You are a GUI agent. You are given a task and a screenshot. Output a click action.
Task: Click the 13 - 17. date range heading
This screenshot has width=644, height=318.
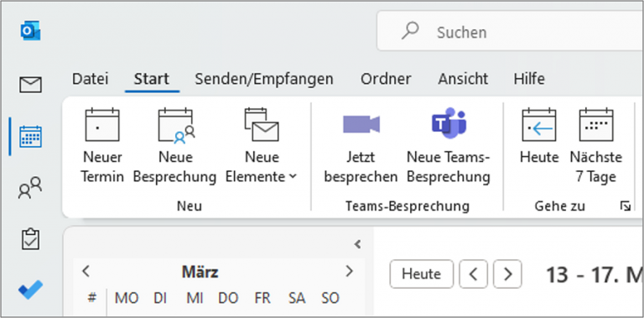(x=594, y=274)
